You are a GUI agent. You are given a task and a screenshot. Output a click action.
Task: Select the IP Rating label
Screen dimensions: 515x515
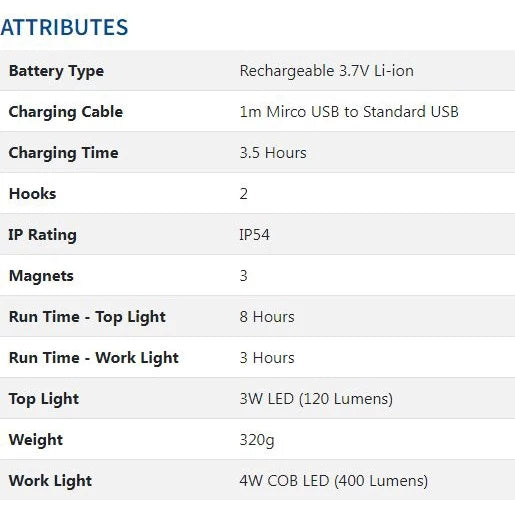[x=43, y=235]
